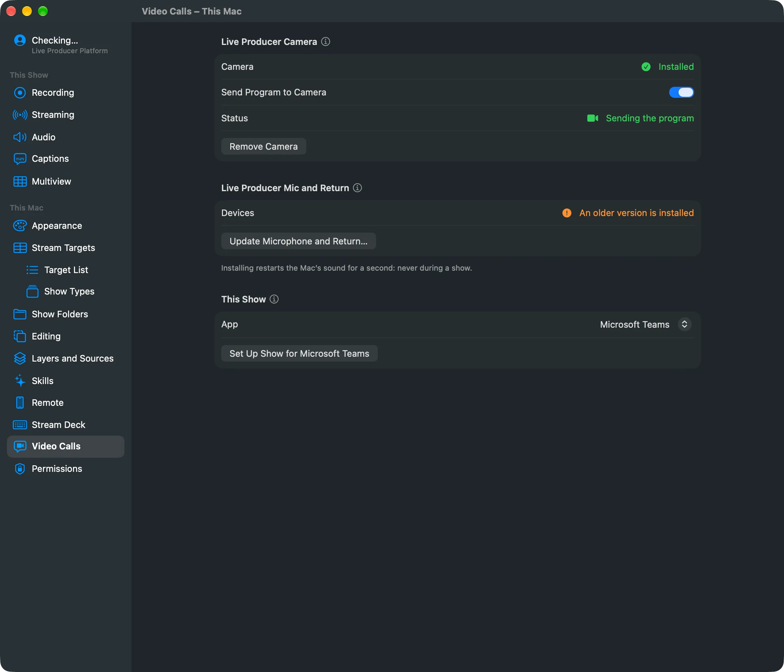Click the Audio speaker icon
784x672 pixels.
coord(20,137)
